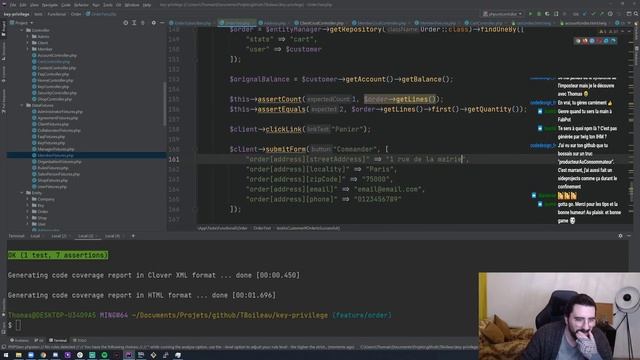The image size is (640, 360).
Task: Open the Navigate menu
Action: click(x=50, y=5)
